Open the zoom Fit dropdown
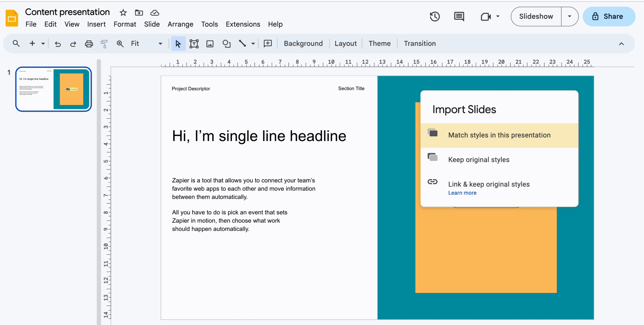This screenshot has height=325, width=644. click(160, 44)
